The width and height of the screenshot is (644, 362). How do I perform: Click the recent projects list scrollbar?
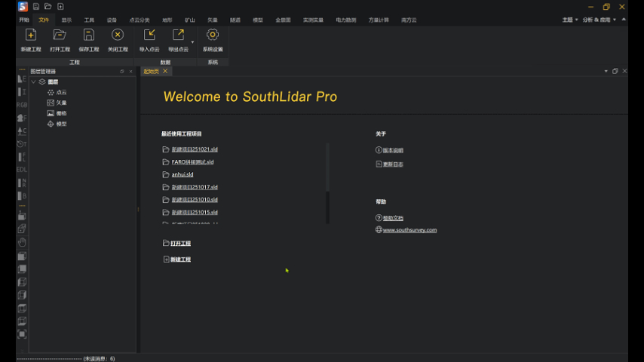point(327,207)
